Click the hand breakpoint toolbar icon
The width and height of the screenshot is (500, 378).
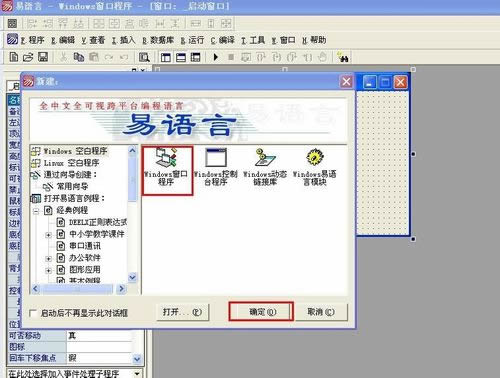[322, 57]
